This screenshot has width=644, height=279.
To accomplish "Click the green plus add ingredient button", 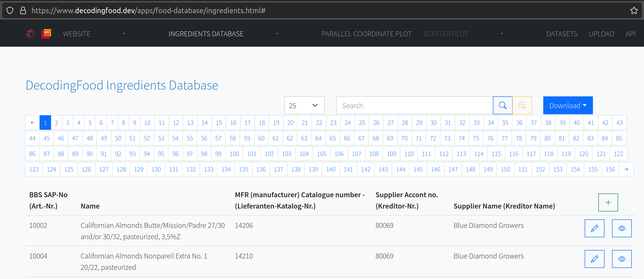I will [x=608, y=202].
